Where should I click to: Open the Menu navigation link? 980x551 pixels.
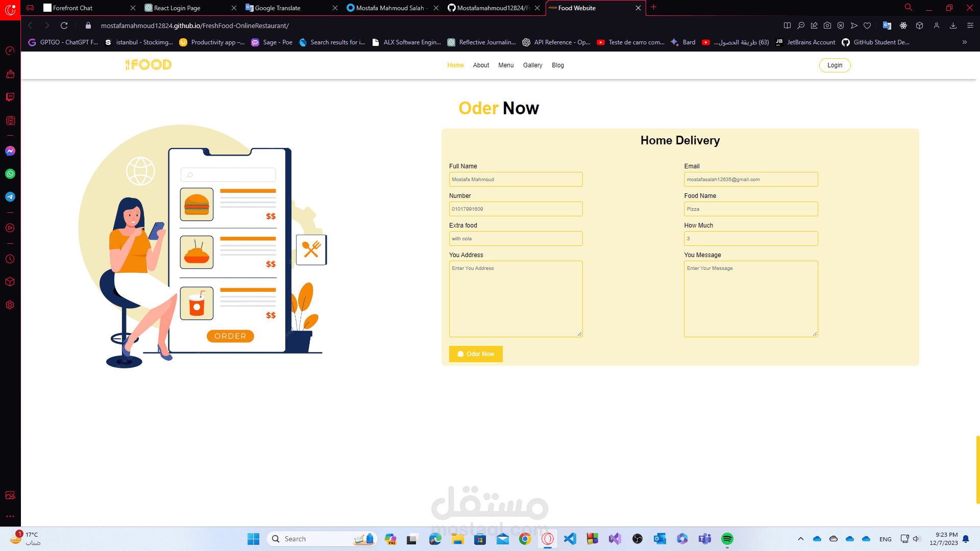[506, 65]
